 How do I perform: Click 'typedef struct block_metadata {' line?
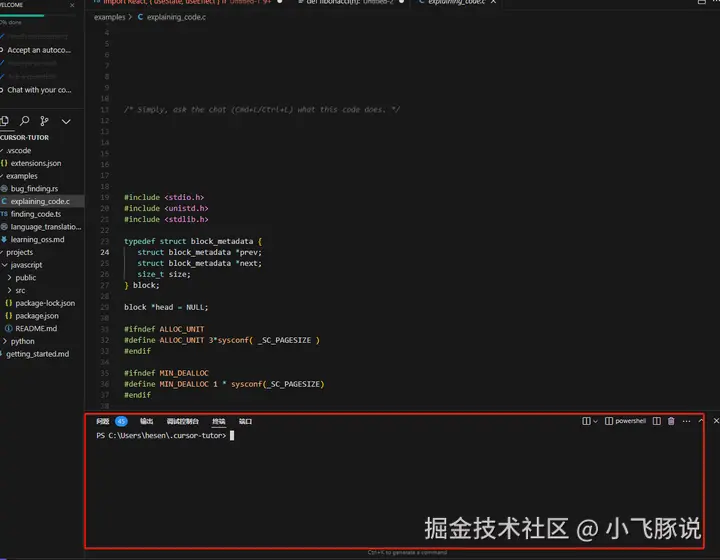tap(193, 241)
